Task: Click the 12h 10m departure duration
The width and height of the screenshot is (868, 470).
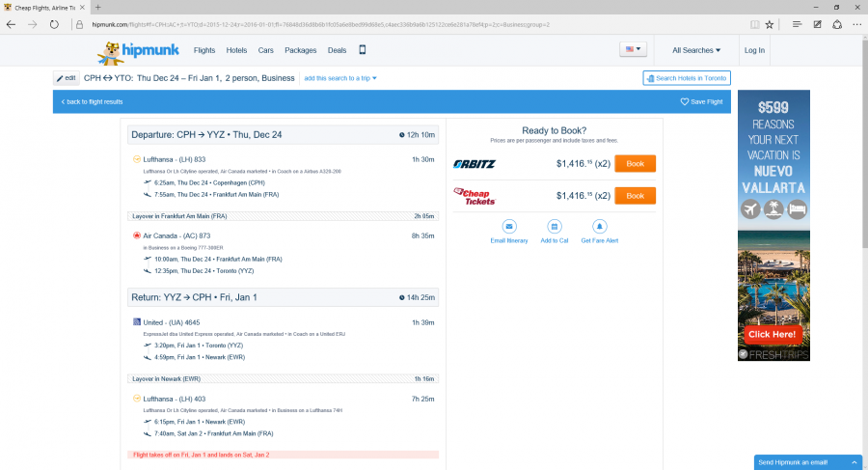Action: pos(418,135)
